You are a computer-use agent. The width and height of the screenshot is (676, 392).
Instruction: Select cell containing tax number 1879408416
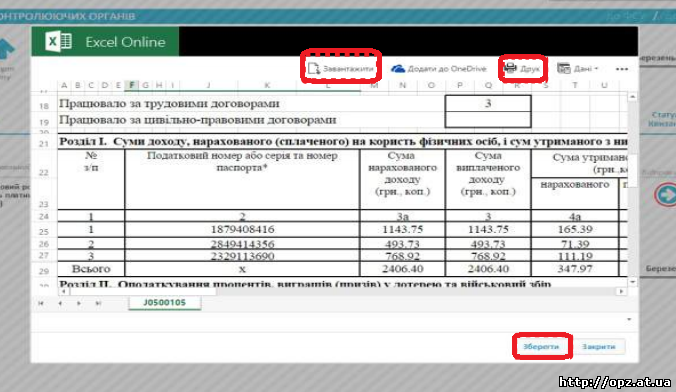click(x=242, y=229)
